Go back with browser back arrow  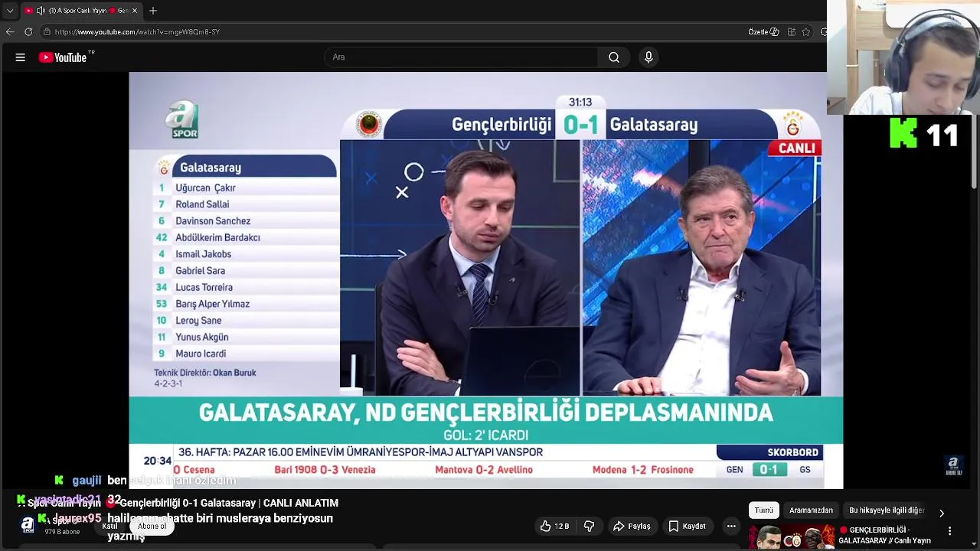click(9, 32)
